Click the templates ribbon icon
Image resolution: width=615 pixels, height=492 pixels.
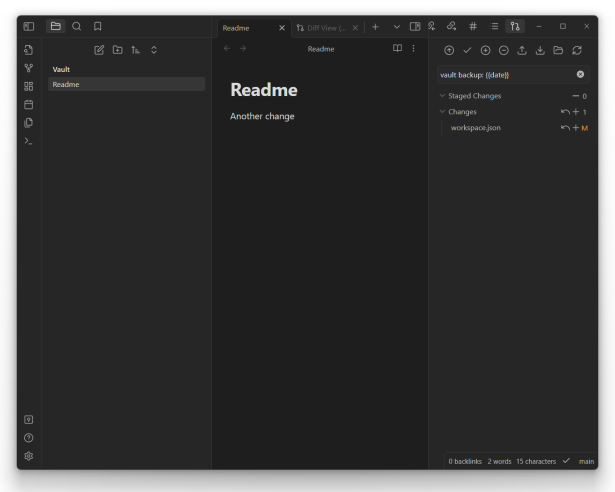[29, 123]
